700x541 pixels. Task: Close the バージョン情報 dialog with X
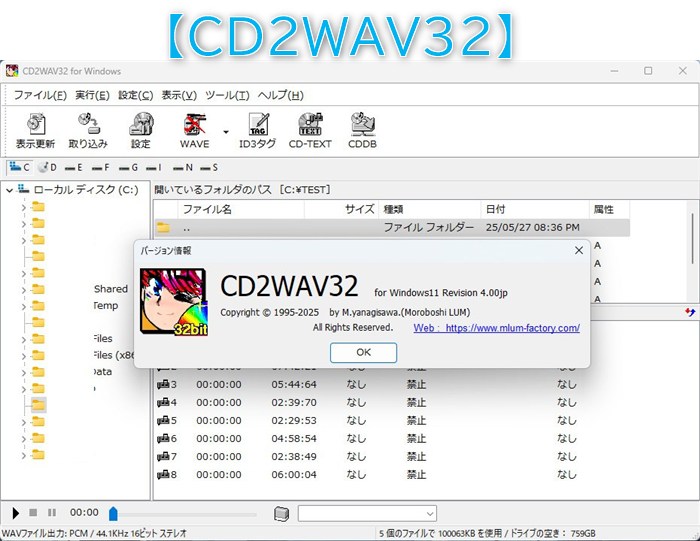(x=579, y=250)
